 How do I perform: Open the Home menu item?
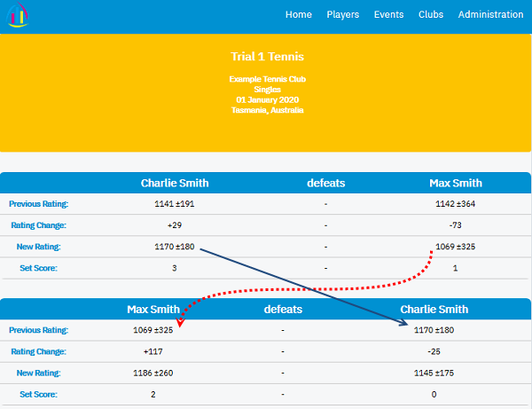coord(299,15)
